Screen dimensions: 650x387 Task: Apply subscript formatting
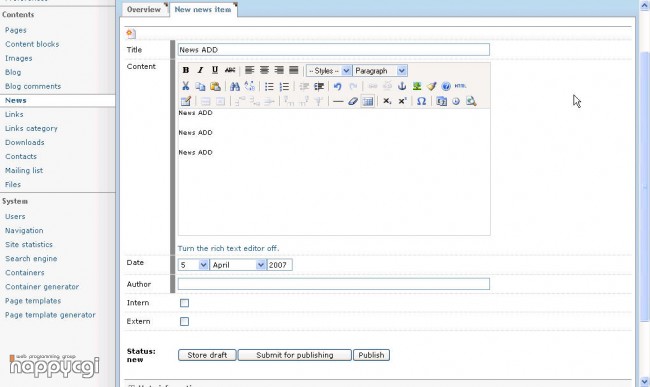(x=387, y=101)
